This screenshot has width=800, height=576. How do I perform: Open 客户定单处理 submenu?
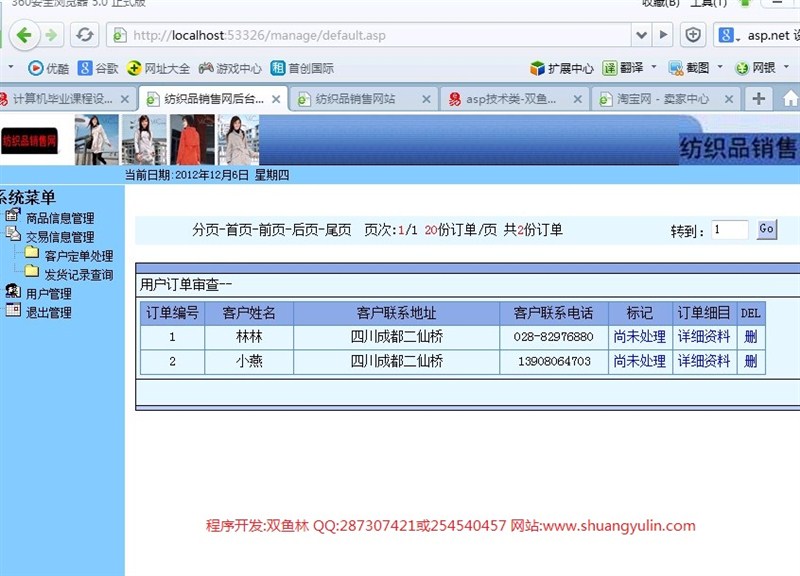tap(79, 256)
